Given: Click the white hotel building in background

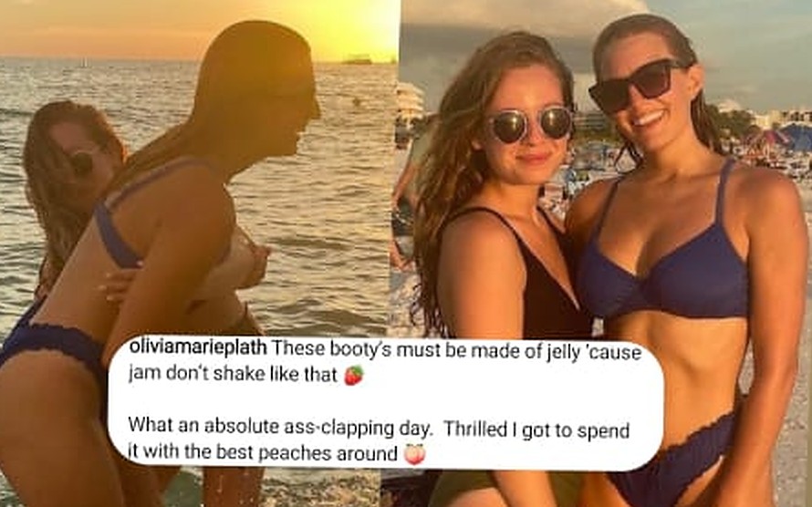Looking at the screenshot, I should tap(411, 103).
